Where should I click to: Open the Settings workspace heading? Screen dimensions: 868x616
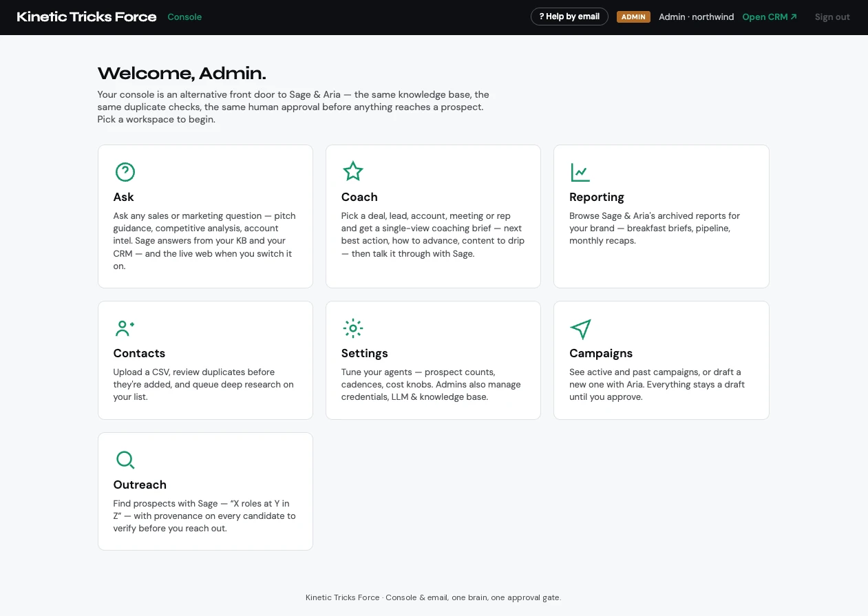(365, 353)
